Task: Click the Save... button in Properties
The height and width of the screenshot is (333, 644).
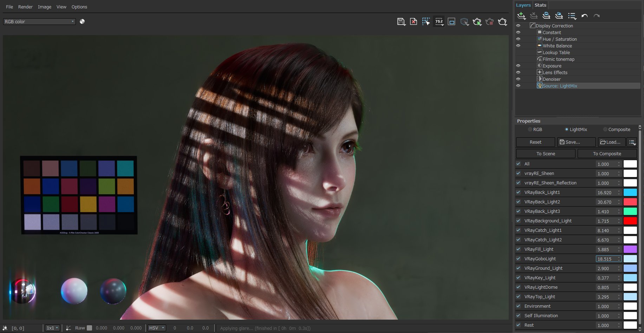Action: coord(577,142)
